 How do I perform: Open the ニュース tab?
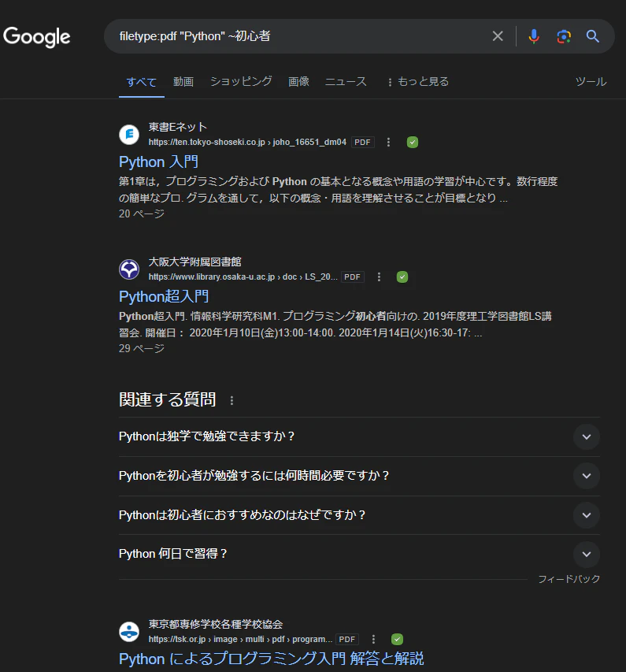click(346, 81)
